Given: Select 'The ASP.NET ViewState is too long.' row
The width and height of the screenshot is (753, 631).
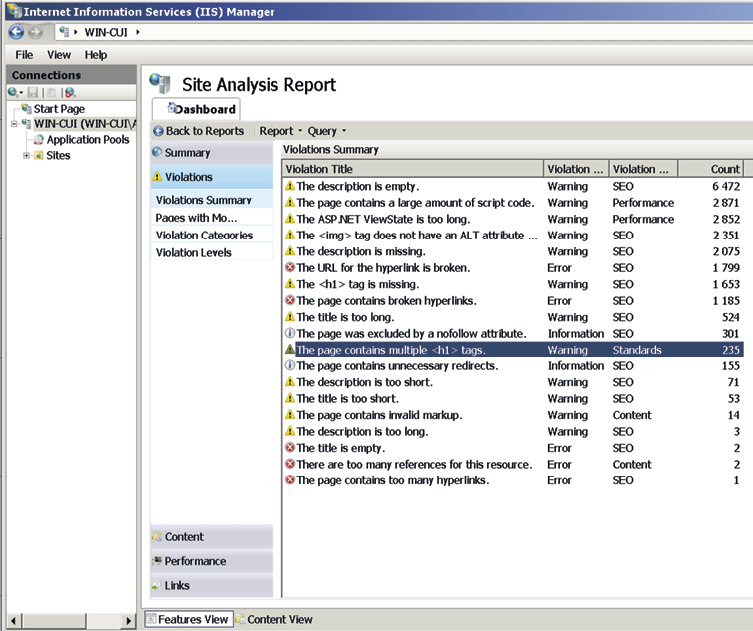Looking at the screenshot, I should pos(513,219).
